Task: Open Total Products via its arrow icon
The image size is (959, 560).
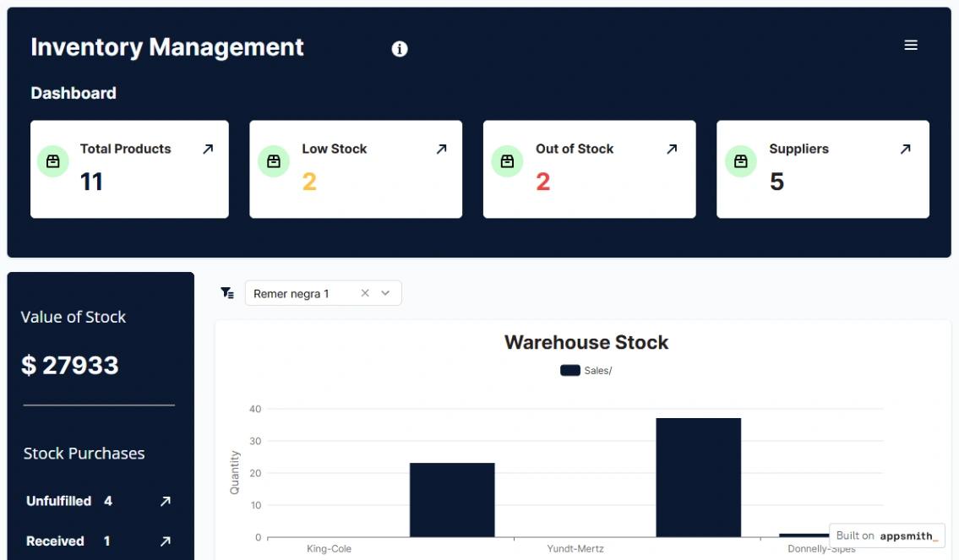Action: coord(208,149)
